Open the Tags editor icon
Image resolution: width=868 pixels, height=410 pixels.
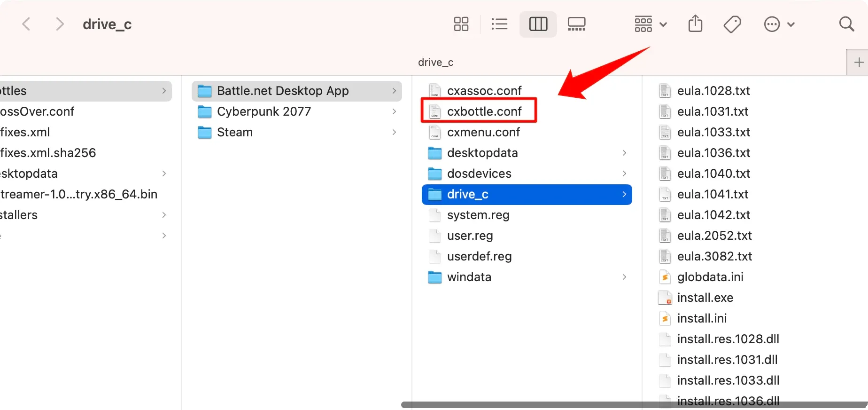[732, 24]
